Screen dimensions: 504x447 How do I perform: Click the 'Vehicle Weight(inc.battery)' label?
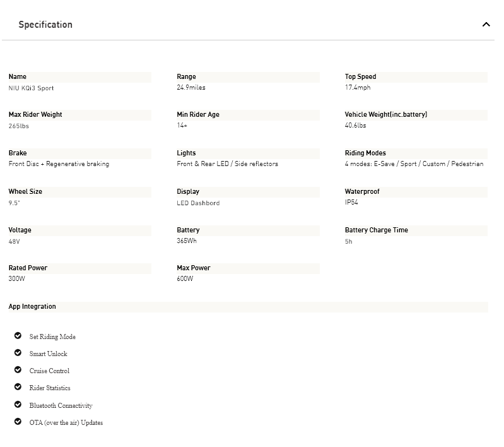click(x=386, y=115)
